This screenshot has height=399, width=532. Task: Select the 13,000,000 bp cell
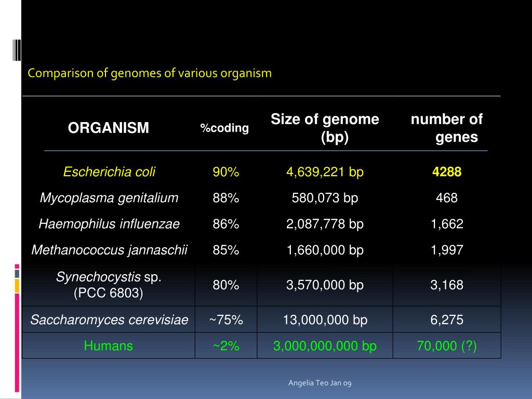coord(325,320)
